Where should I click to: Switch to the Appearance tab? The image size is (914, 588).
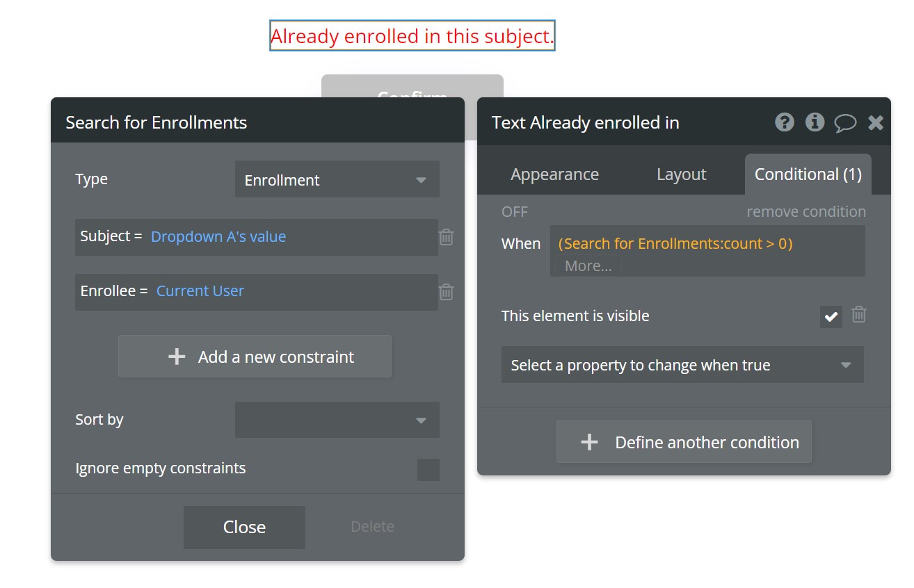point(554,174)
